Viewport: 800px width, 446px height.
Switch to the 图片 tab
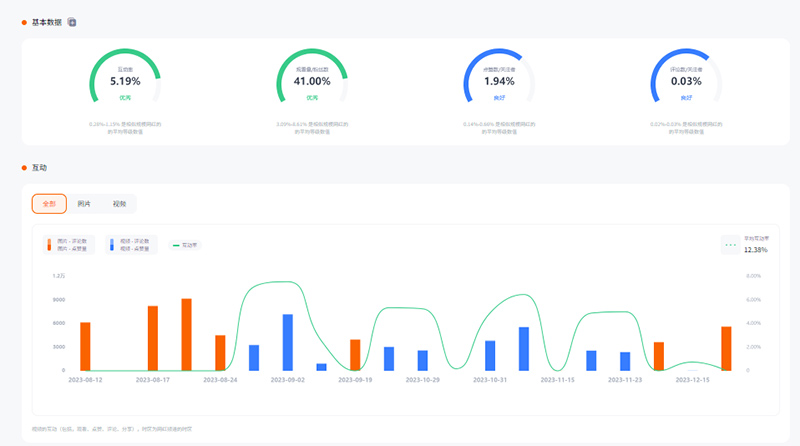click(84, 204)
